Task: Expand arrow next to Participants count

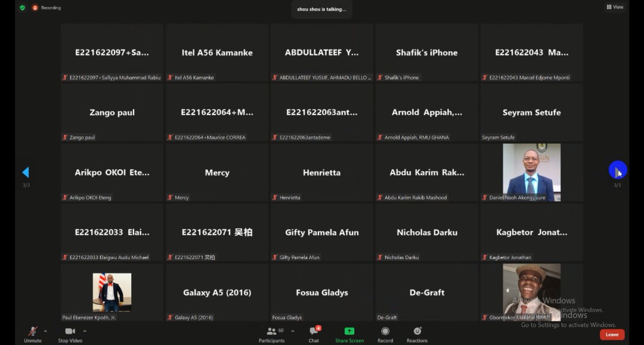Action: (292, 331)
